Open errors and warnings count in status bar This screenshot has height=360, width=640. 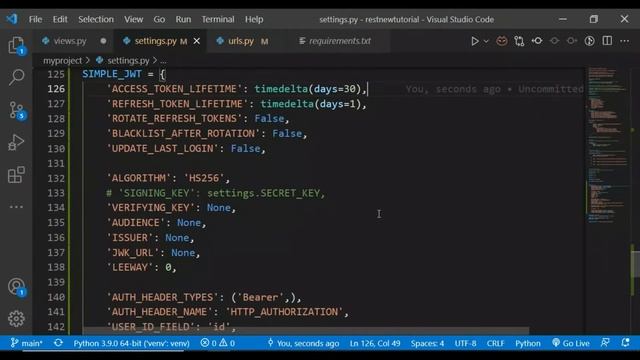218,343
